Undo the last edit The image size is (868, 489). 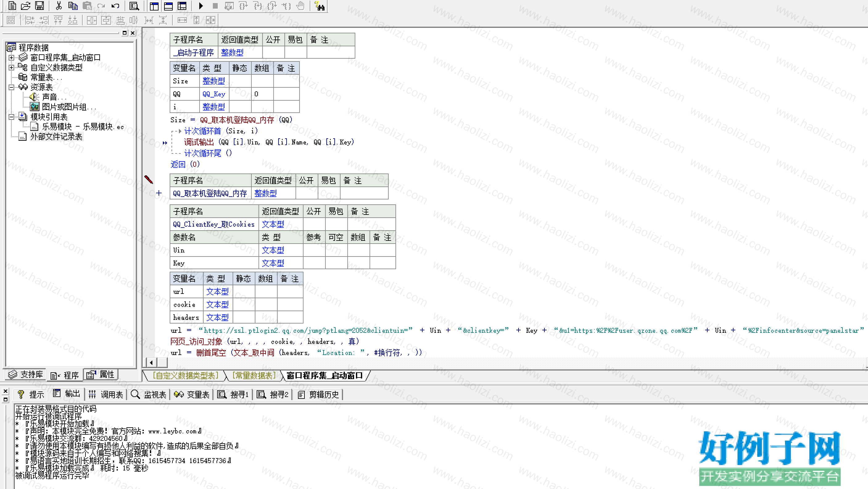tap(115, 6)
